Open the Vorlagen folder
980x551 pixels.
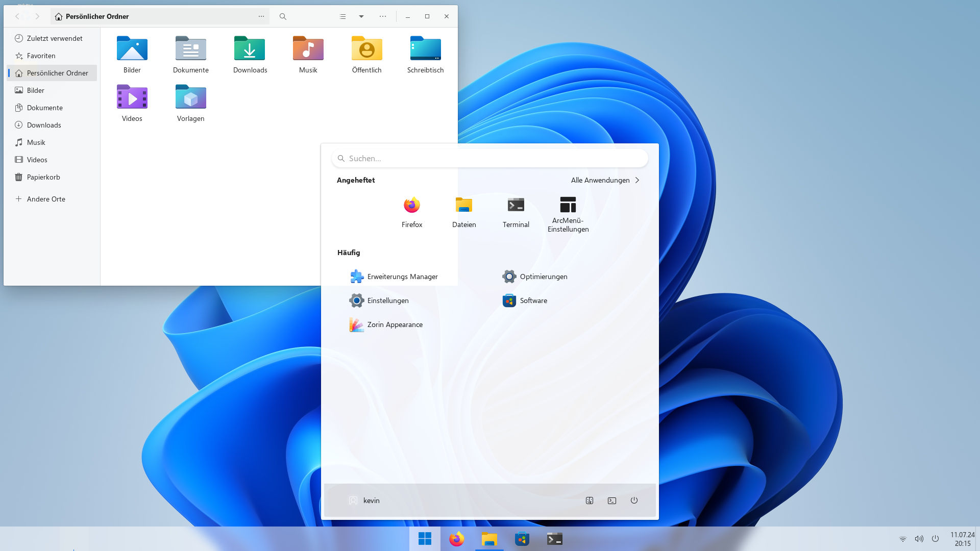(190, 98)
